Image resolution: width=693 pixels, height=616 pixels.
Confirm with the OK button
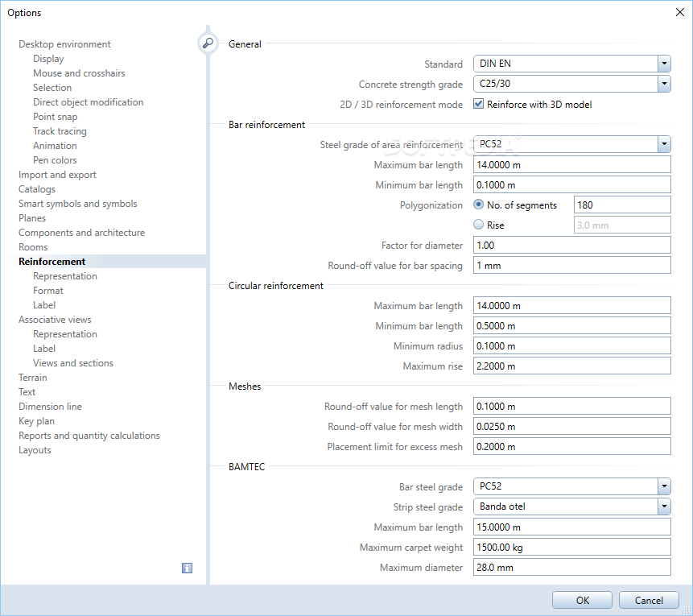(582, 600)
